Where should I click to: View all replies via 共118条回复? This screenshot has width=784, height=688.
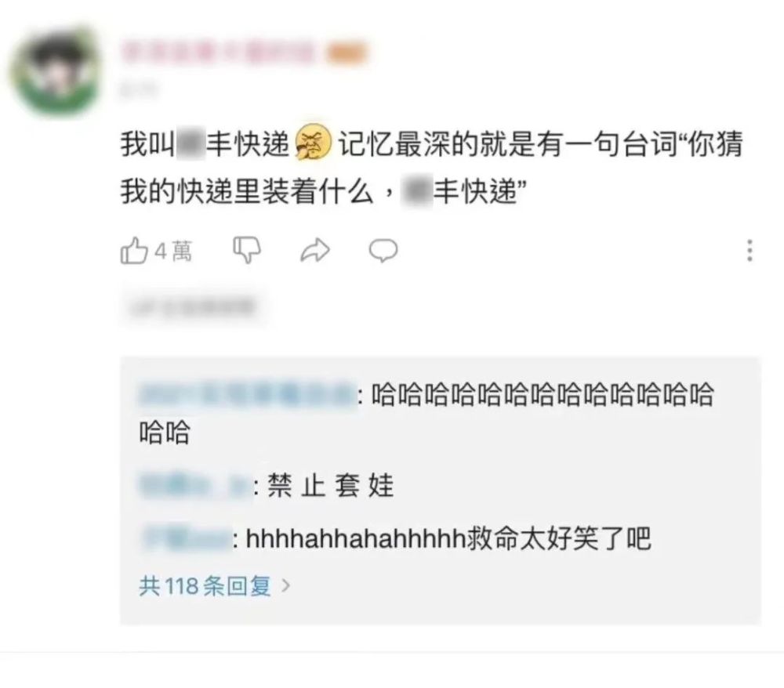[x=205, y=585]
